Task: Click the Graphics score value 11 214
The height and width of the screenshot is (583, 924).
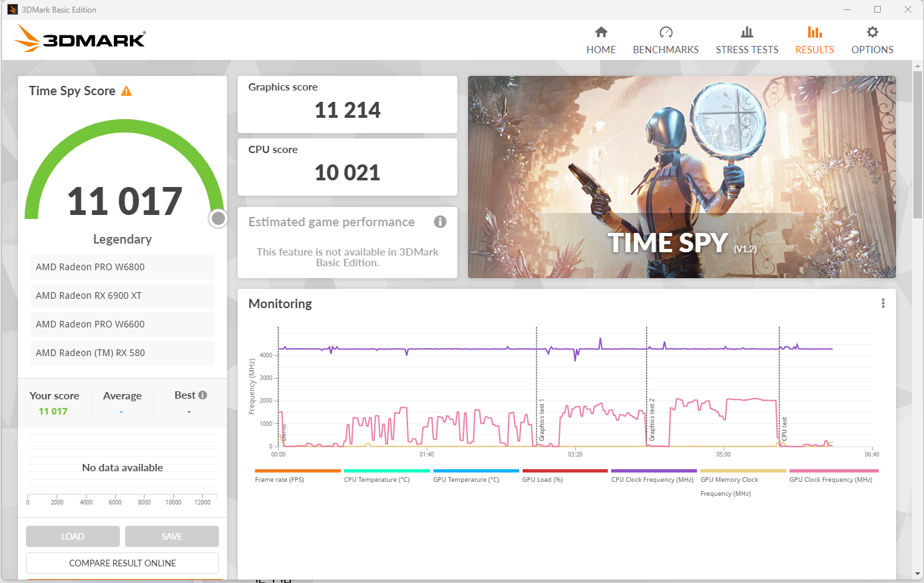Action: pos(347,110)
